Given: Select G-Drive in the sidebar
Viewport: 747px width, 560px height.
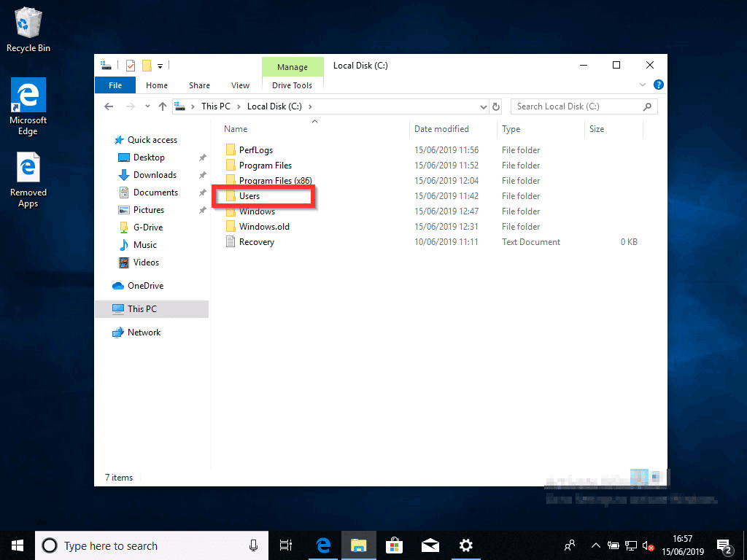Looking at the screenshot, I should tap(146, 227).
